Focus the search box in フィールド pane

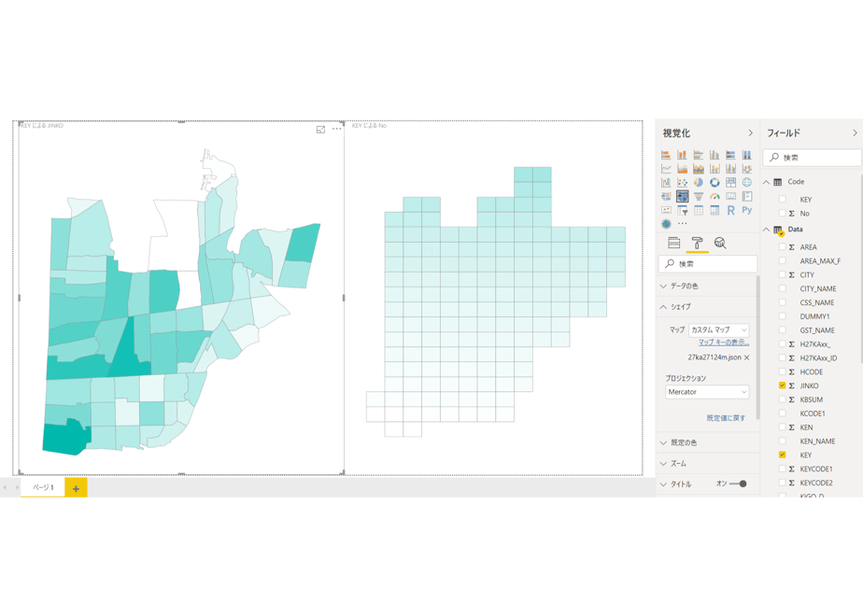coord(812,158)
